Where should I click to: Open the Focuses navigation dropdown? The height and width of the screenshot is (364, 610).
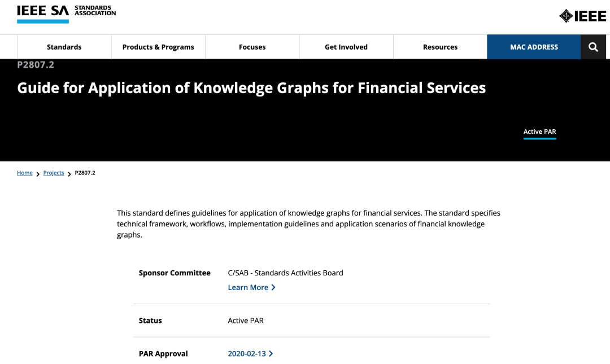click(x=252, y=47)
